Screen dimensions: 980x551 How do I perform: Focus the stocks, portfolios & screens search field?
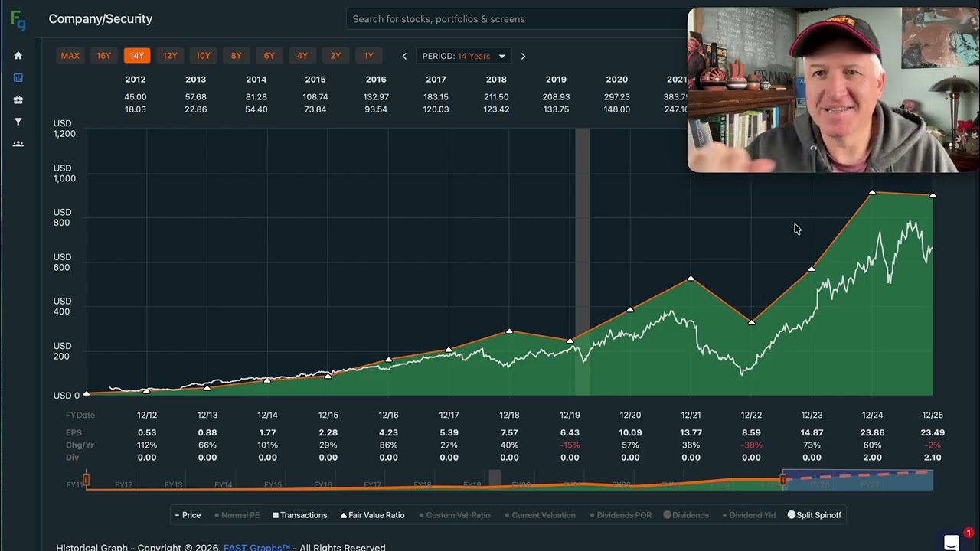pyautogui.click(x=517, y=19)
